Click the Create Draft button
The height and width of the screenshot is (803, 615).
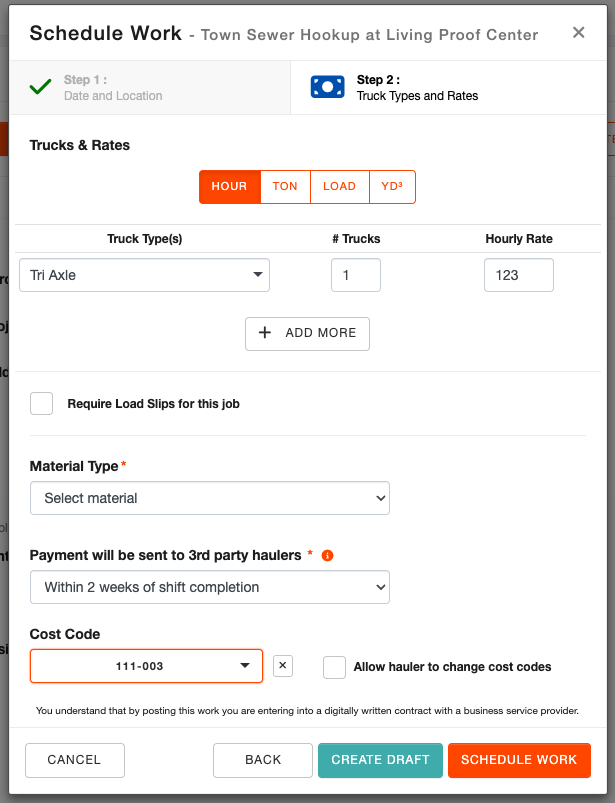[x=380, y=760]
